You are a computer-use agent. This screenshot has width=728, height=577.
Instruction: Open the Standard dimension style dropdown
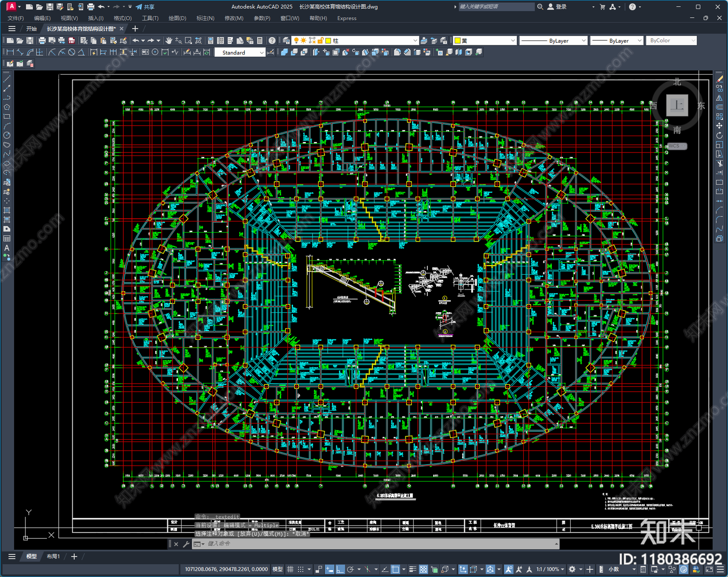click(240, 53)
